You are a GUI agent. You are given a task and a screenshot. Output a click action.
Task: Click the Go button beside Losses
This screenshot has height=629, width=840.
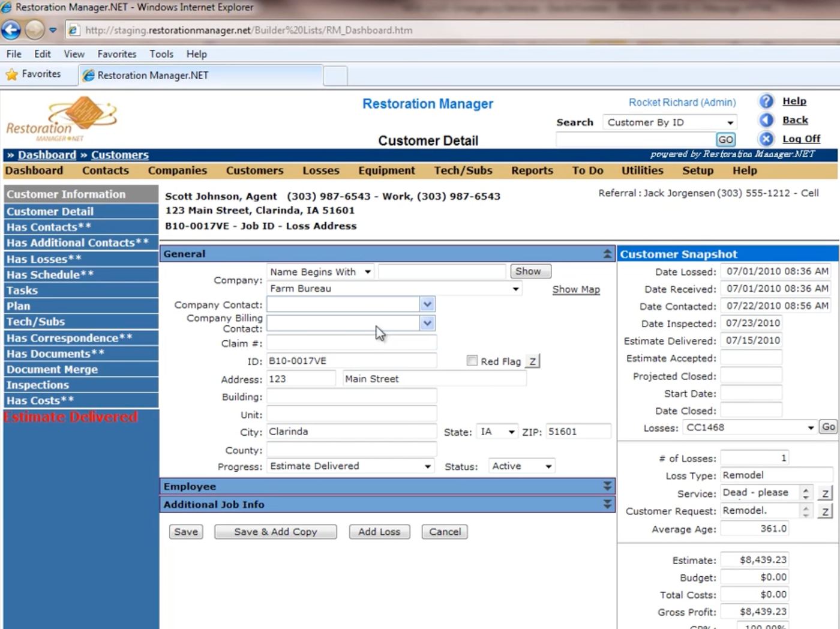point(829,427)
